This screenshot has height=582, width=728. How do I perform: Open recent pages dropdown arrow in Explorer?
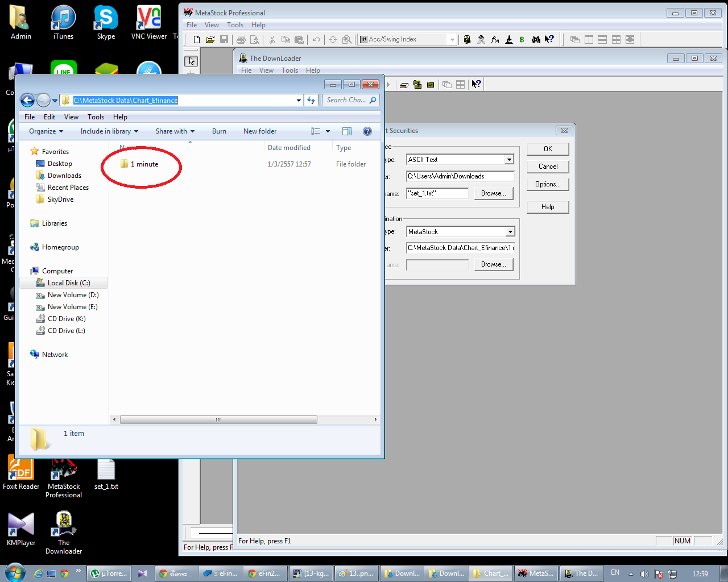pyautogui.click(x=55, y=101)
